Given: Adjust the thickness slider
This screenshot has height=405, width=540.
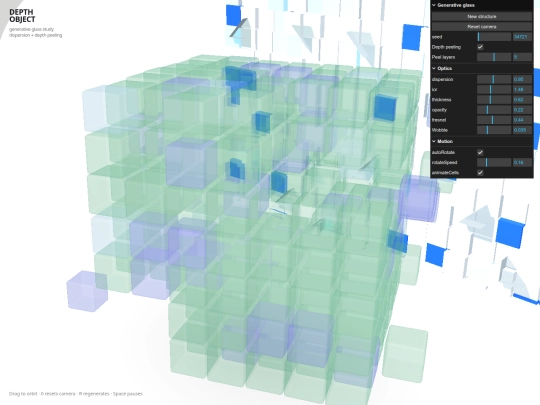Looking at the screenshot, I should point(494,100).
